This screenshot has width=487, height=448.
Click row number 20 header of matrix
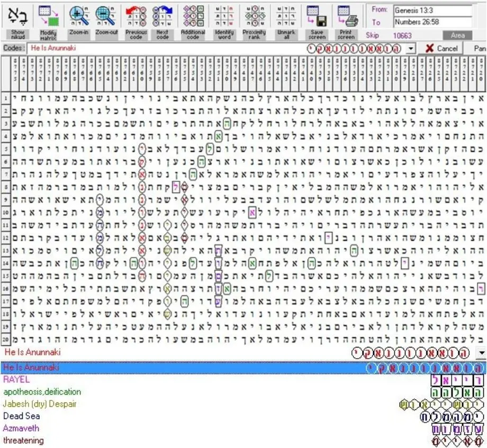(x=6, y=339)
